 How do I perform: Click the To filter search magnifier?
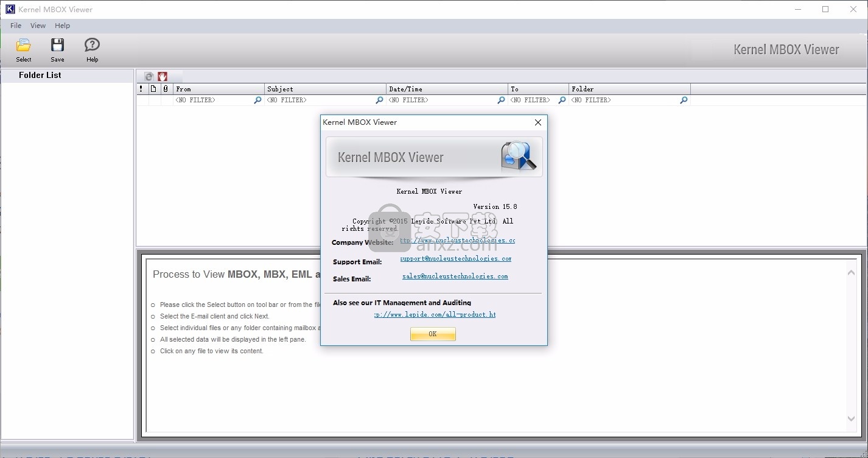click(562, 100)
